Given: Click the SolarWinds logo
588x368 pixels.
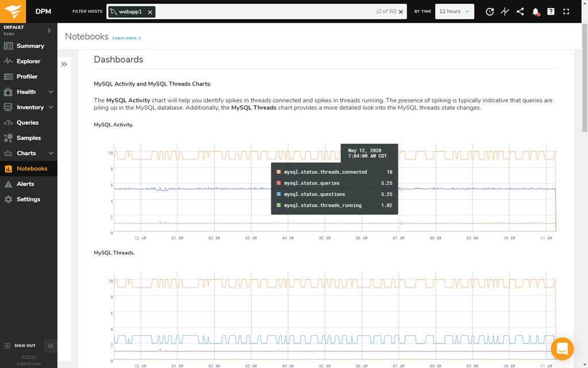Looking at the screenshot, I should pos(14,11).
